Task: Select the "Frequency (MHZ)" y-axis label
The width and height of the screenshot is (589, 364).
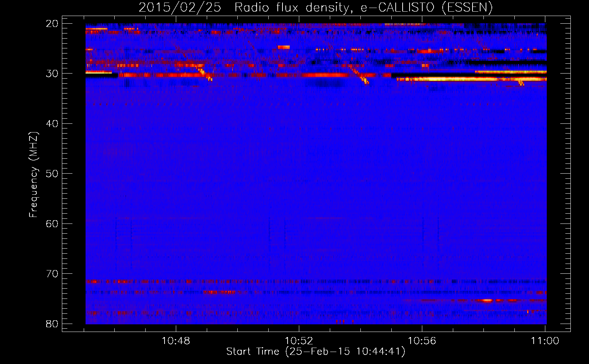Action: 33,175
